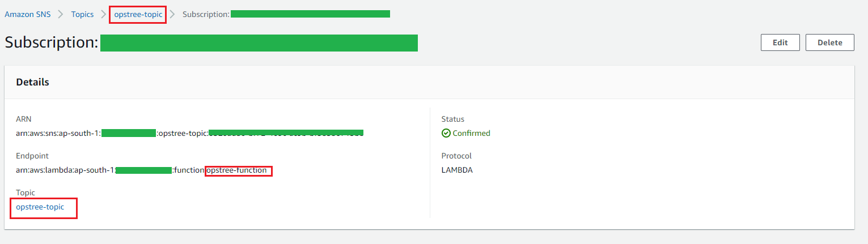
Task: Click the Status field label
Action: pyautogui.click(x=453, y=119)
